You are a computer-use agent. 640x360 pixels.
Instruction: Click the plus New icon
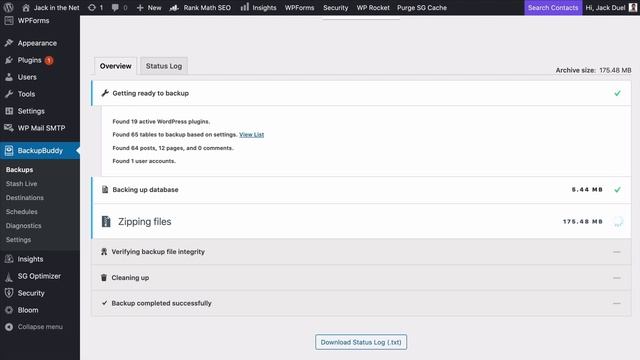[140, 7]
